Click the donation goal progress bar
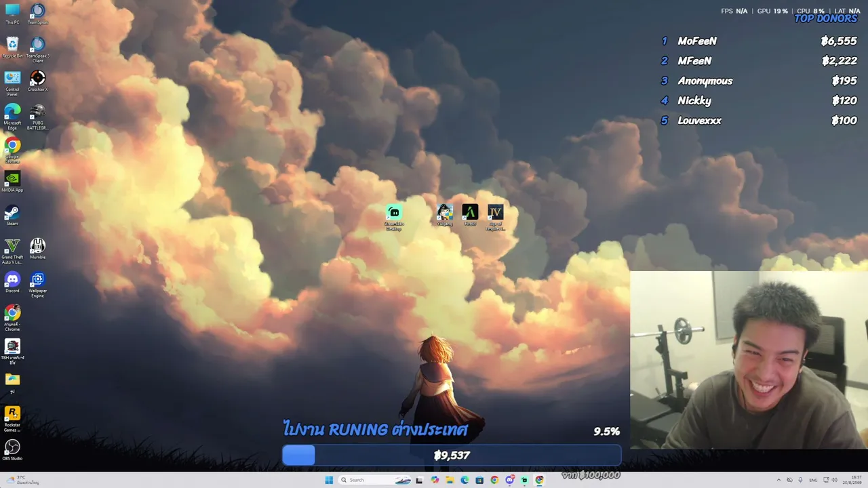The height and width of the screenshot is (488, 868). pyautogui.click(x=452, y=455)
